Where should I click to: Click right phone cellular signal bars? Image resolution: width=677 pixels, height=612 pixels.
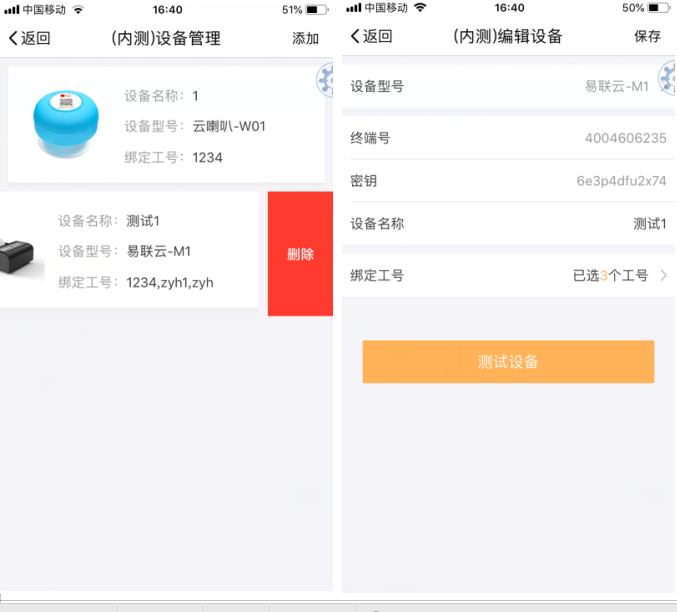(354, 8)
